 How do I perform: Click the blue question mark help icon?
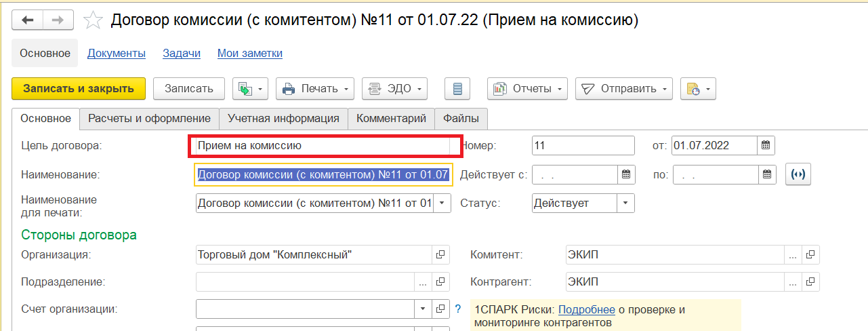[459, 309]
